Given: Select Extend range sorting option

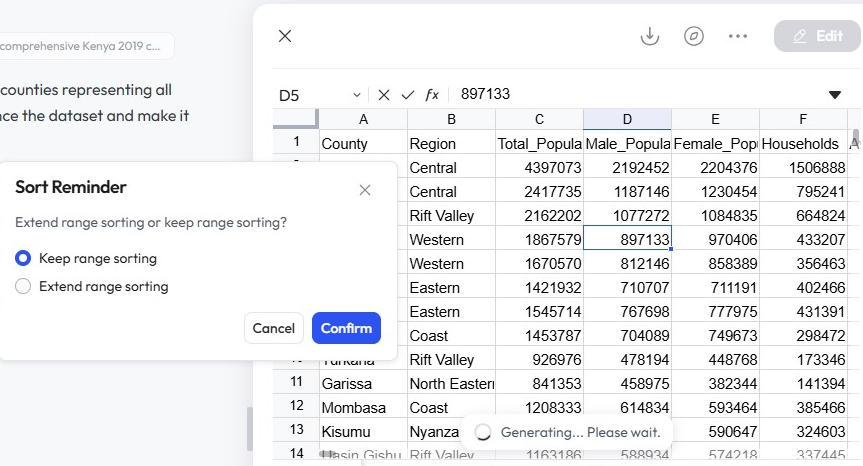Looking at the screenshot, I should click(23, 287).
